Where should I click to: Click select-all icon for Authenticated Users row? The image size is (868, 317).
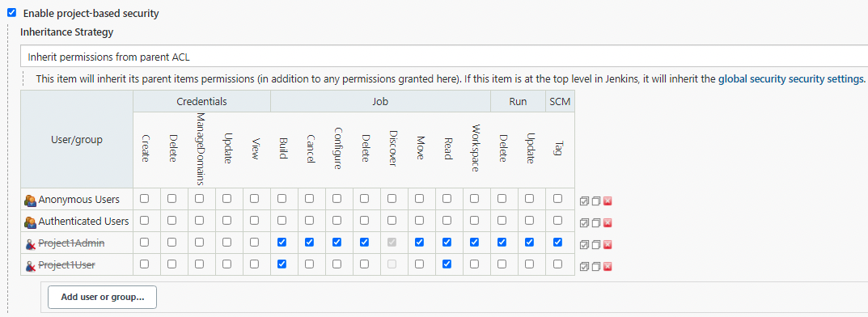point(585,223)
